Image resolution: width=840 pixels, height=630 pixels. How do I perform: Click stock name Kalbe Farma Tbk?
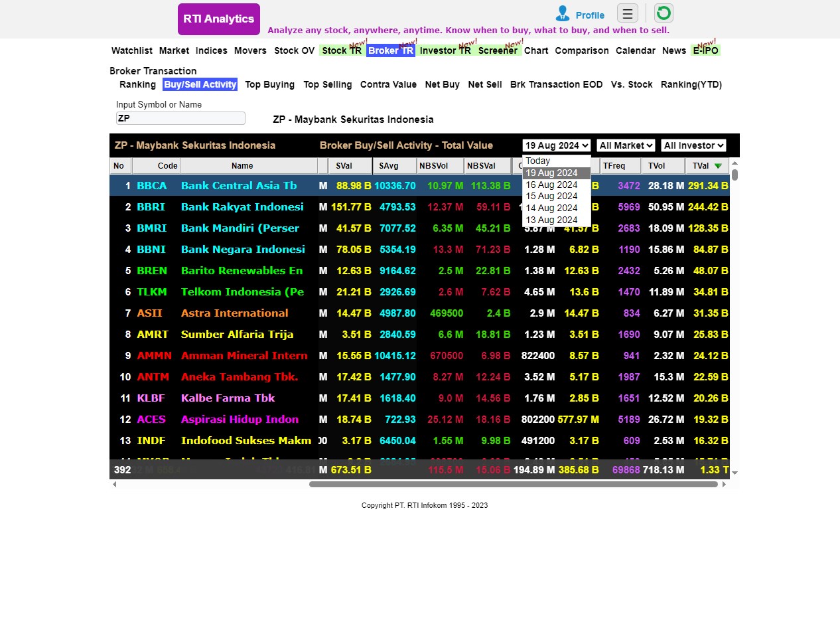click(228, 398)
